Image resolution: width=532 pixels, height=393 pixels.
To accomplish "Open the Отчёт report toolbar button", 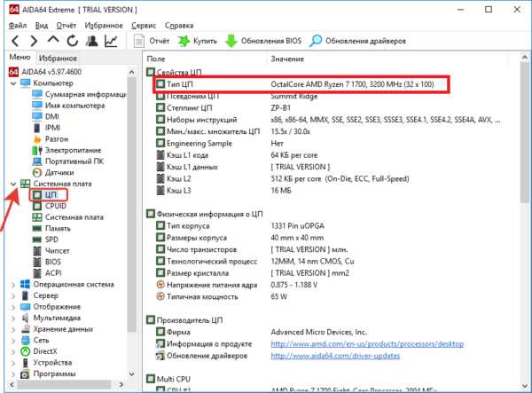I will 152,41.
